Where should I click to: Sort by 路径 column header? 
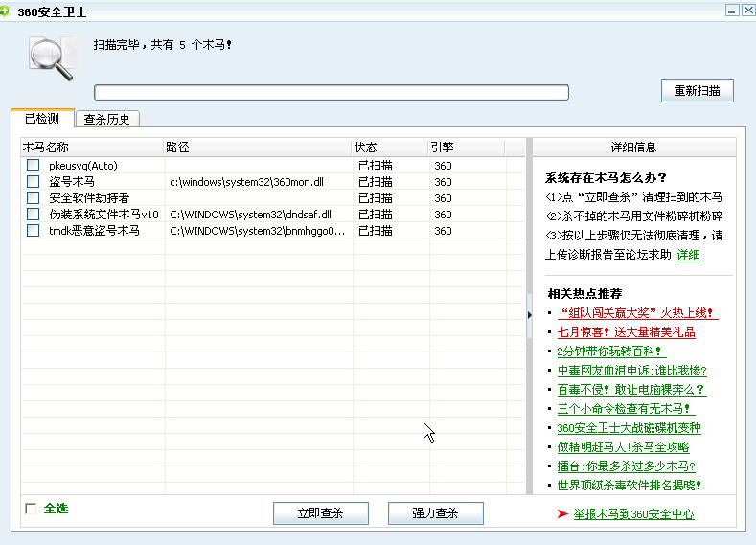[x=258, y=147]
